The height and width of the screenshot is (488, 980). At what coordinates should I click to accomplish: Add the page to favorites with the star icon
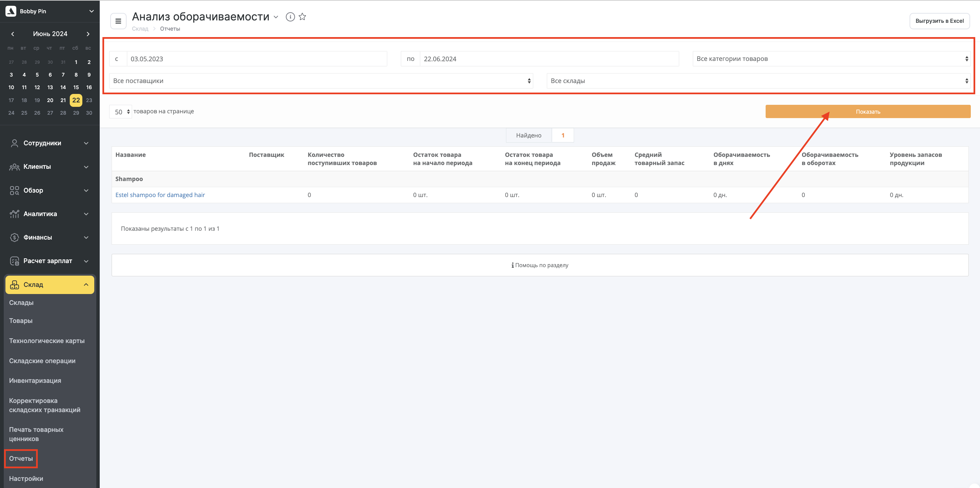[x=303, y=17]
